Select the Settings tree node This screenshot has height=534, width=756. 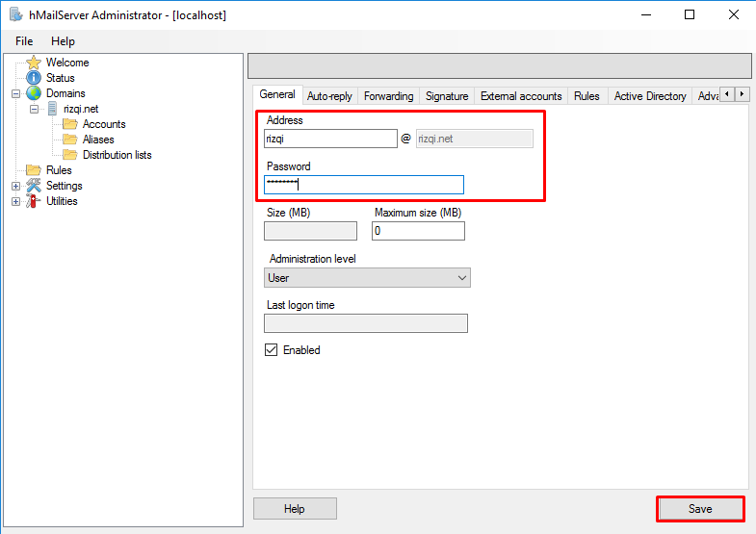pos(65,186)
